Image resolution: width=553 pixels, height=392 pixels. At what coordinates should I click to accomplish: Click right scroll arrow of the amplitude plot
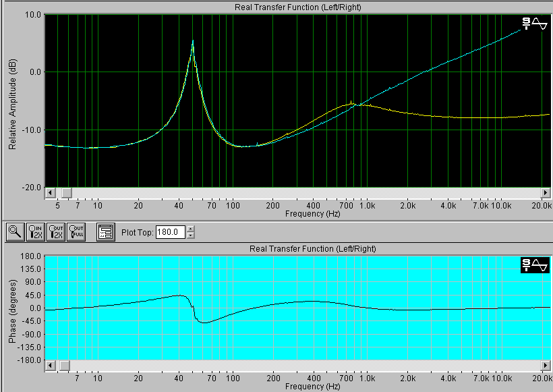pyautogui.click(x=545, y=193)
